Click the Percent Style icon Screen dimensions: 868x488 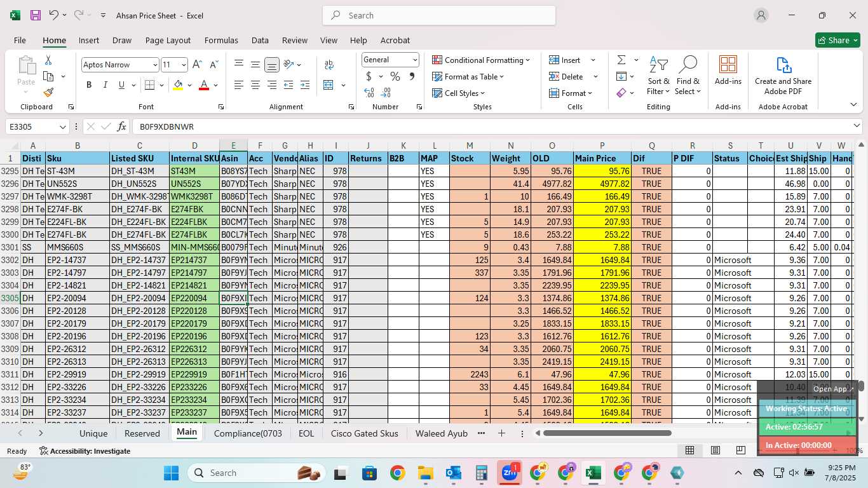pyautogui.click(x=395, y=76)
